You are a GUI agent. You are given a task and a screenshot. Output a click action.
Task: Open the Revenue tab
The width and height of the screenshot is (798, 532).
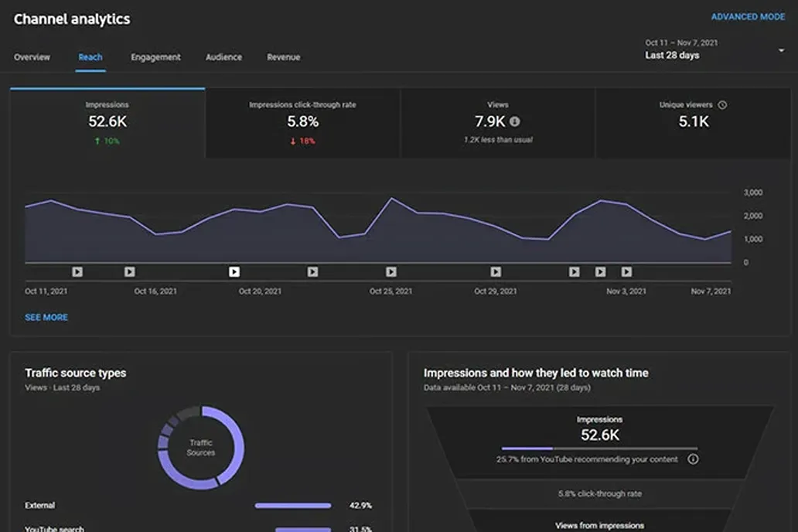coord(283,57)
